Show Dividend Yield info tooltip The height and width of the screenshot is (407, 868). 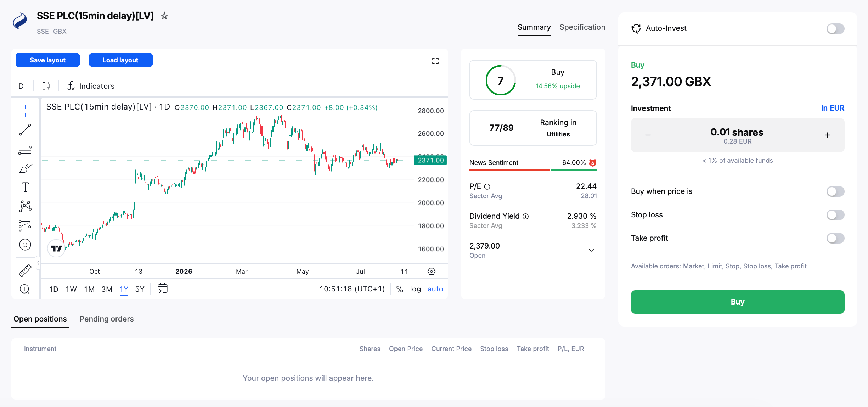tap(526, 216)
